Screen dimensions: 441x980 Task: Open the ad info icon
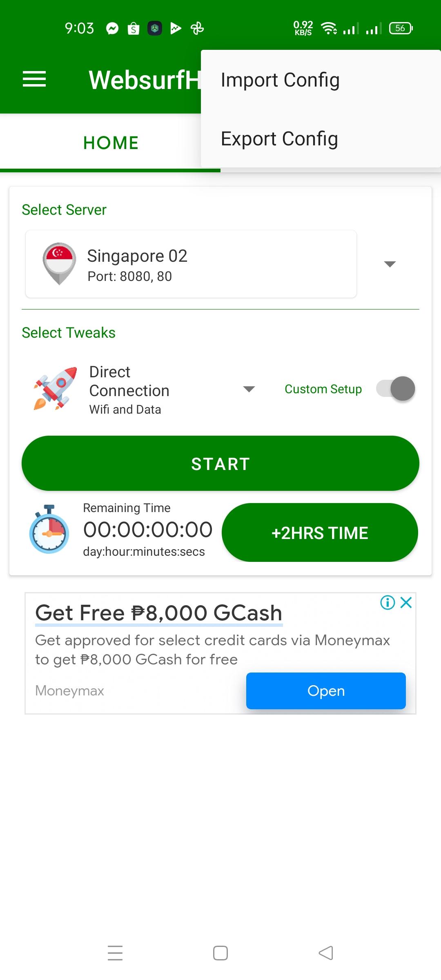tap(388, 602)
